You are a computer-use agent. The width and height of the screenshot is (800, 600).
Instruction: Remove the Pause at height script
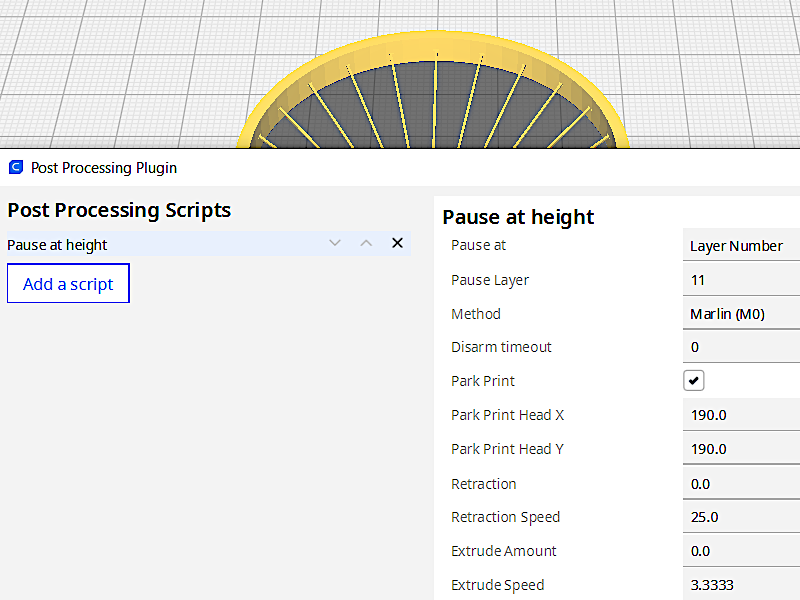[397, 243]
